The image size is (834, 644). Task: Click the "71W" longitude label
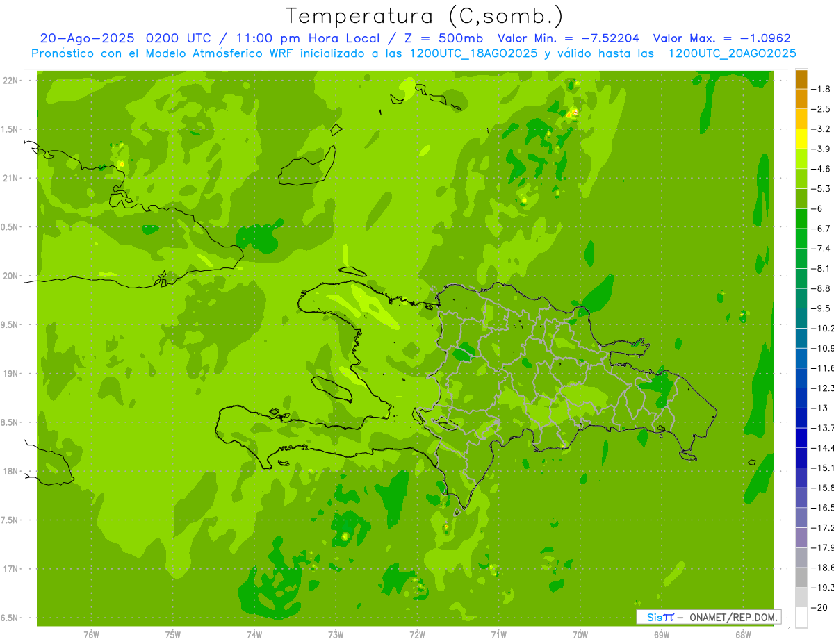(498, 635)
